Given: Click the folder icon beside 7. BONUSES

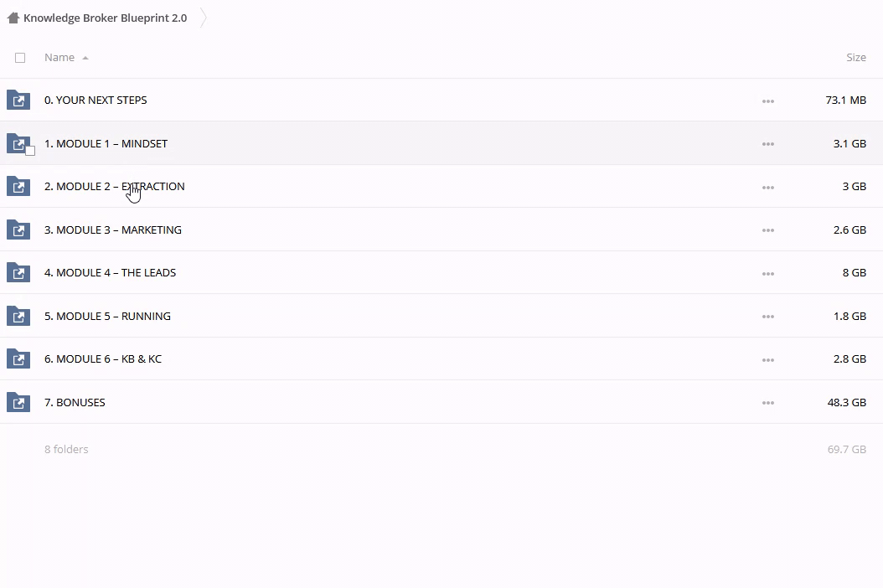Looking at the screenshot, I should (18, 403).
